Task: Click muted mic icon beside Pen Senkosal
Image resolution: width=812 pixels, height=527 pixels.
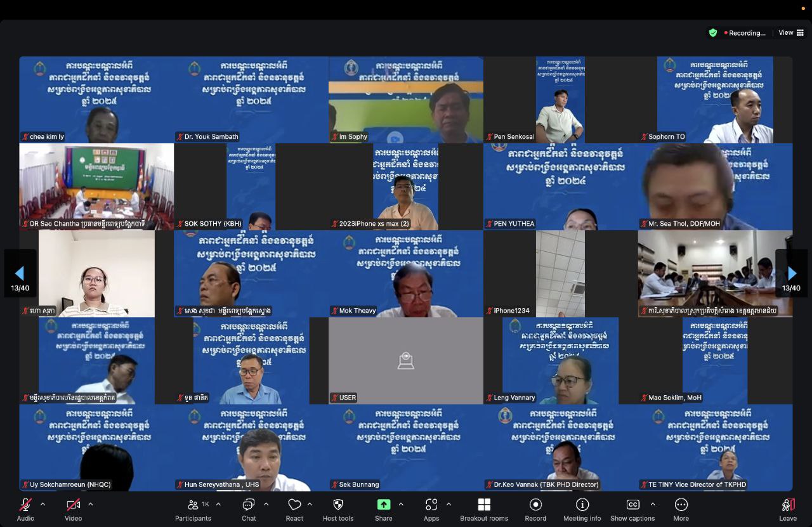Action: coord(489,137)
